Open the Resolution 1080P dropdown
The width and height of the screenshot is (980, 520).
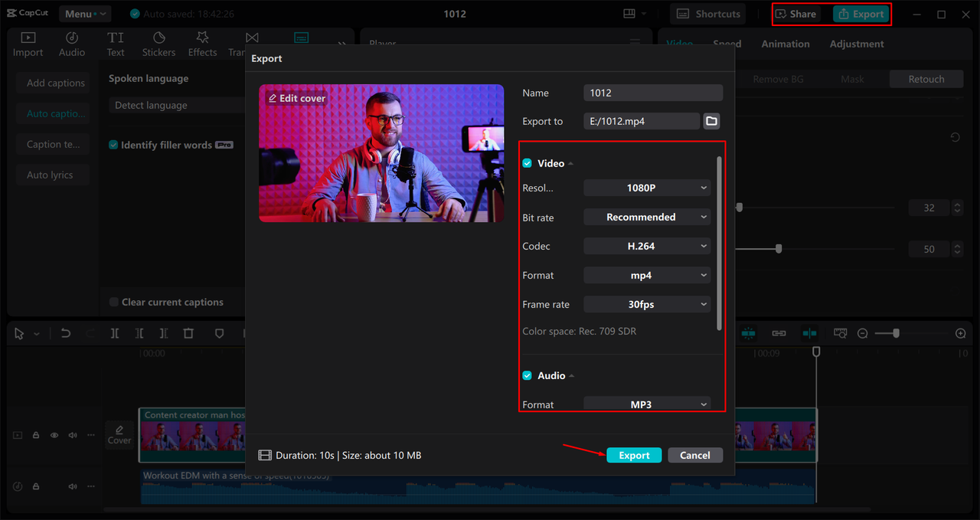click(x=647, y=188)
